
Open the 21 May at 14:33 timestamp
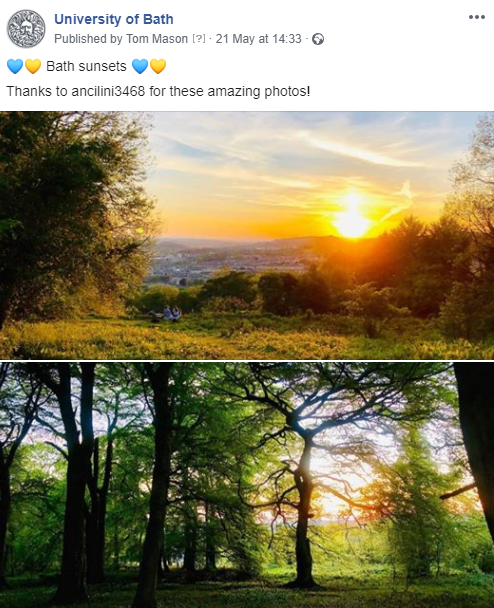pos(258,39)
